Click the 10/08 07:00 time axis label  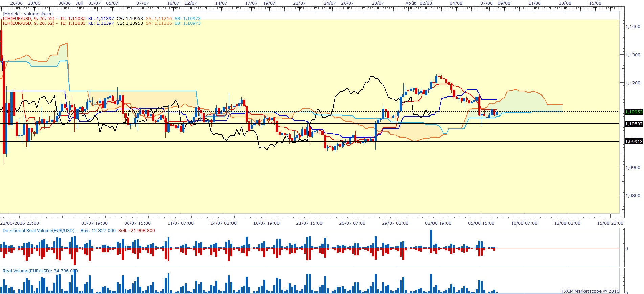click(524, 223)
